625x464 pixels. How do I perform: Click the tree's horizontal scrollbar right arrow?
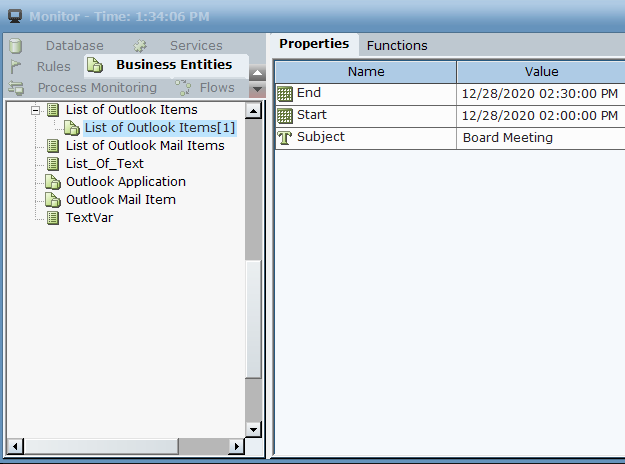[x=237, y=446]
